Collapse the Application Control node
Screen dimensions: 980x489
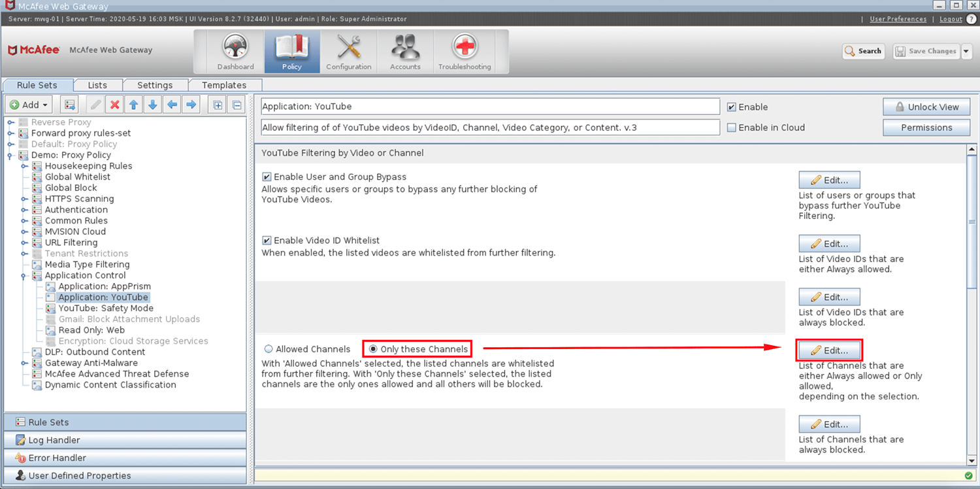click(24, 276)
